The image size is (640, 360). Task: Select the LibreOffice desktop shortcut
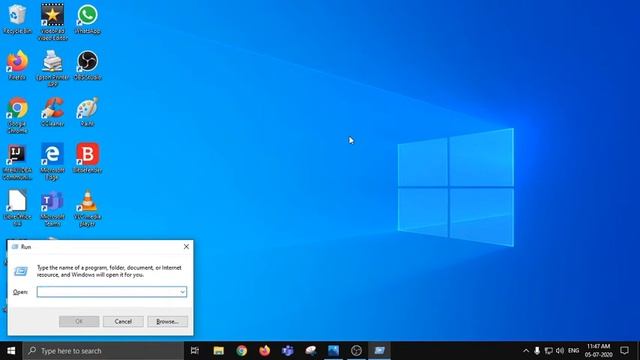[17, 208]
